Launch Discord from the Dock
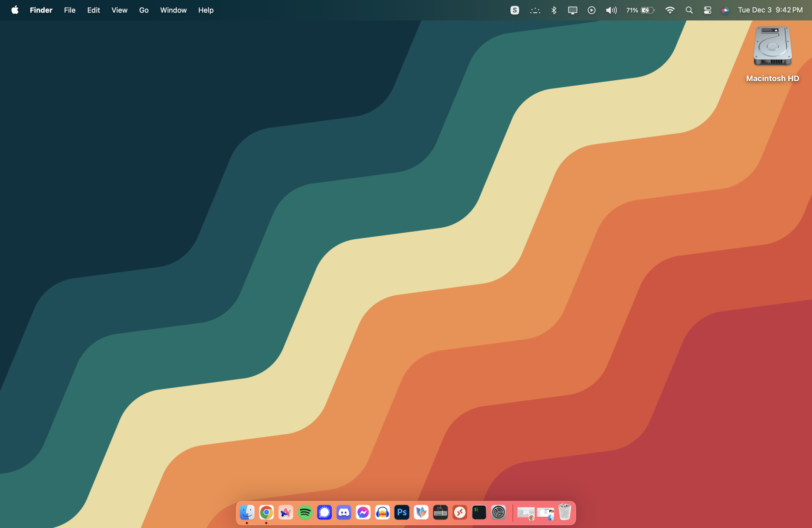The image size is (812, 528). [344, 513]
